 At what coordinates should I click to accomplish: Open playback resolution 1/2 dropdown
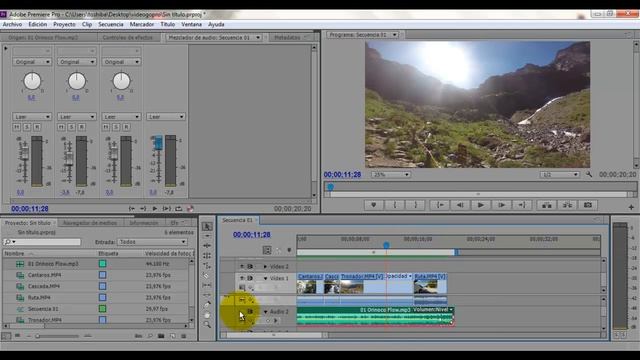point(560,175)
